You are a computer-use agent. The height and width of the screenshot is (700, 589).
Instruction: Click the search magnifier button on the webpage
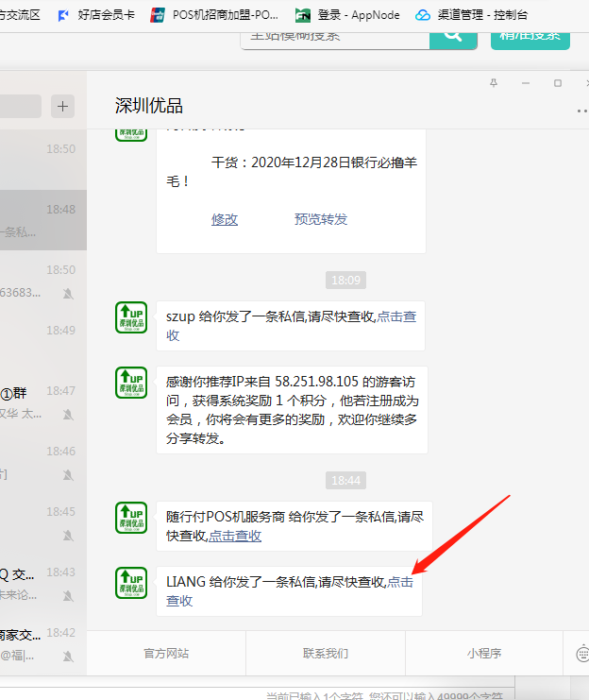[453, 35]
